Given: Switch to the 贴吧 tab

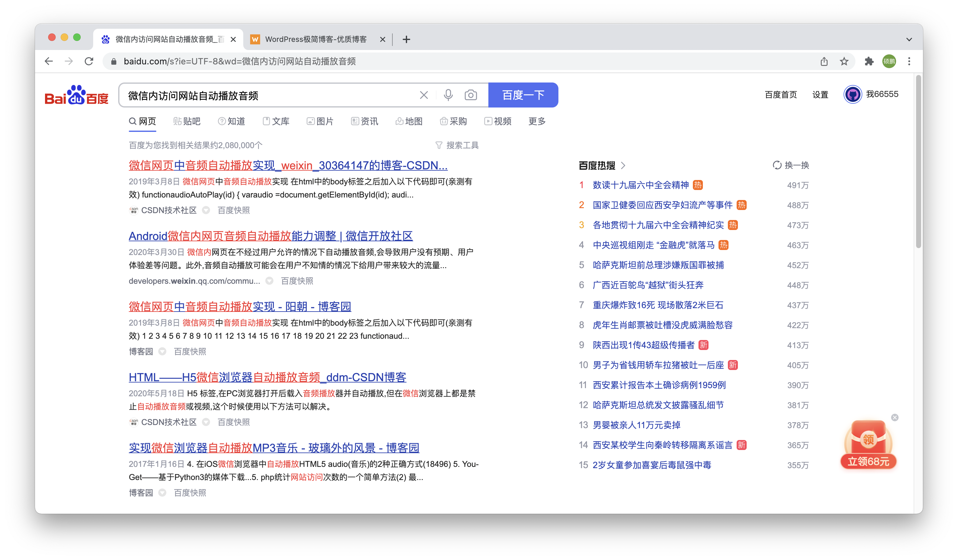Looking at the screenshot, I should coord(187,121).
